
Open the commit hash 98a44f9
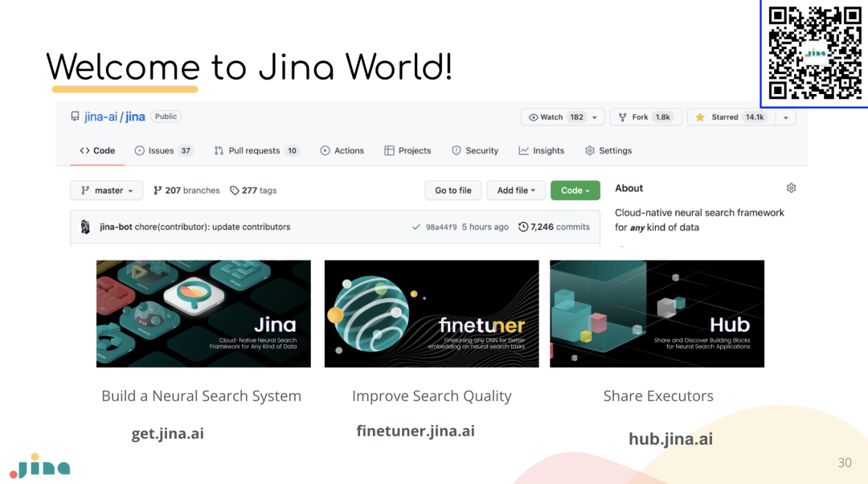[x=441, y=227]
